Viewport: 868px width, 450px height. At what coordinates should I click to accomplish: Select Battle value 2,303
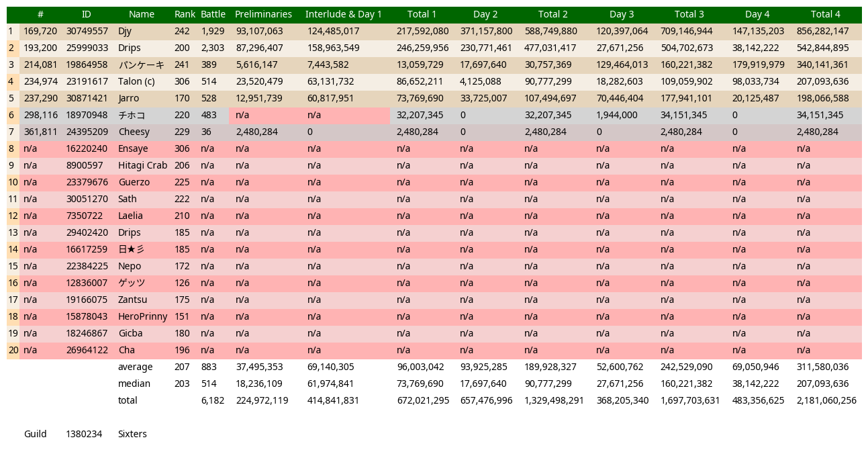pyautogui.click(x=213, y=48)
